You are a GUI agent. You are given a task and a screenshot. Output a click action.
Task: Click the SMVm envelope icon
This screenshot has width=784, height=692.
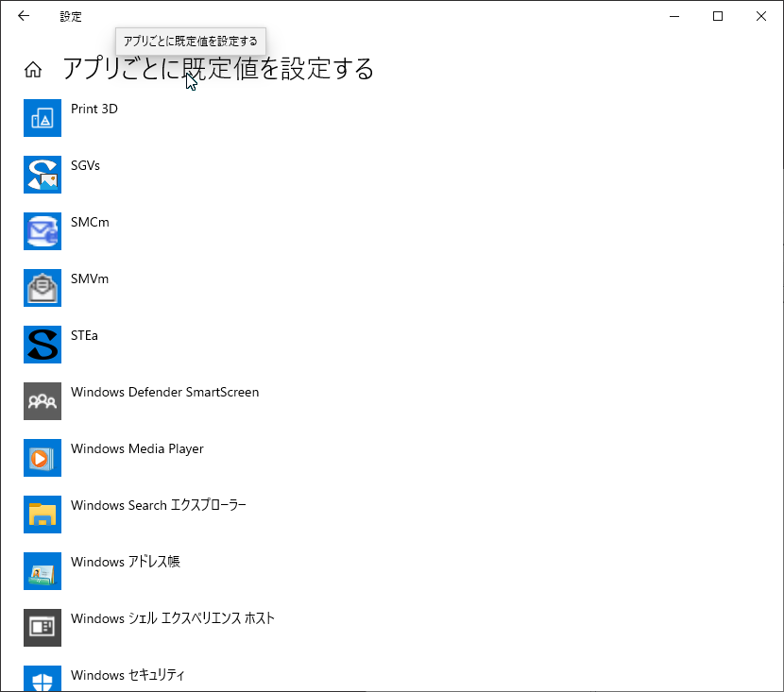(x=43, y=288)
